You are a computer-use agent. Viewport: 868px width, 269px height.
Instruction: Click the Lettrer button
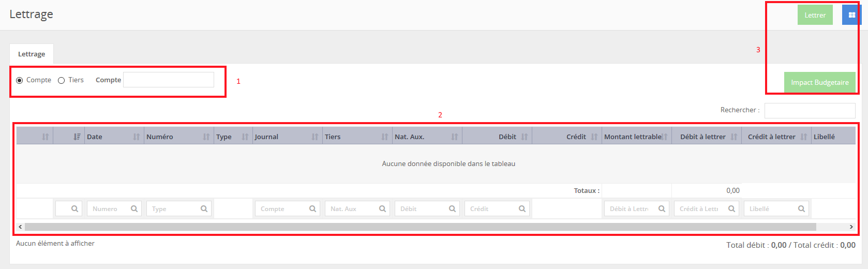(815, 15)
